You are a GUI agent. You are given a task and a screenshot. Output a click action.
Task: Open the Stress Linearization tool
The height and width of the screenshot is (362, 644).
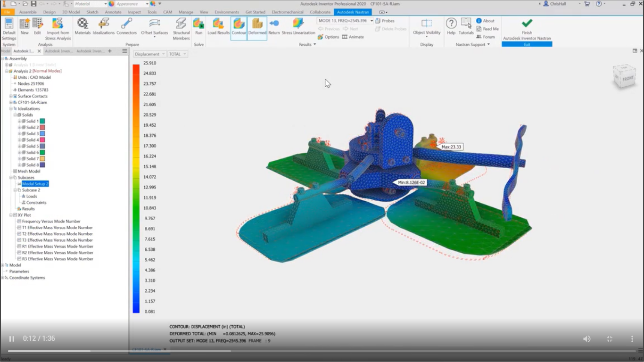298,27
